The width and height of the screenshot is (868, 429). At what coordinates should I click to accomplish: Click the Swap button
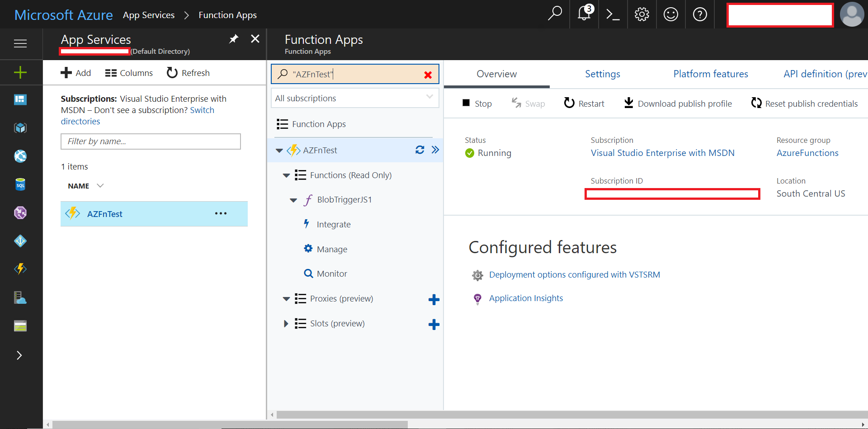coord(528,104)
